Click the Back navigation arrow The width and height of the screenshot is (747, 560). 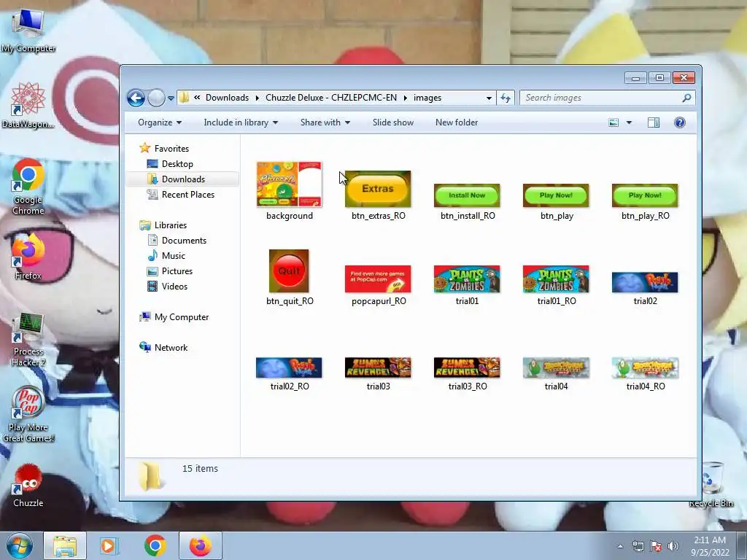(x=136, y=98)
